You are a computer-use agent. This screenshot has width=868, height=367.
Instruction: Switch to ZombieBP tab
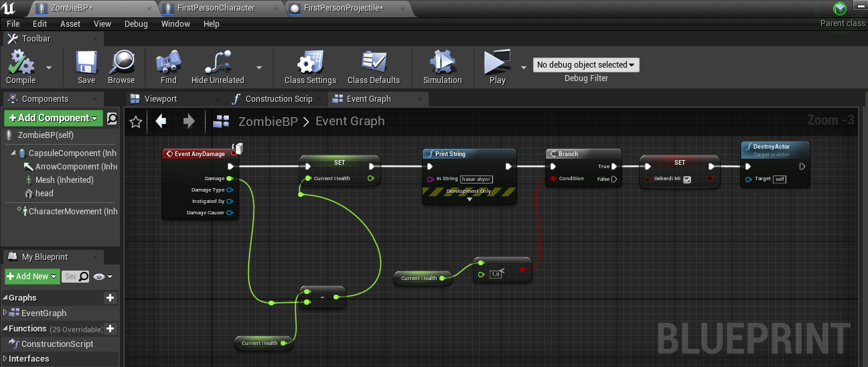(x=93, y=8)
